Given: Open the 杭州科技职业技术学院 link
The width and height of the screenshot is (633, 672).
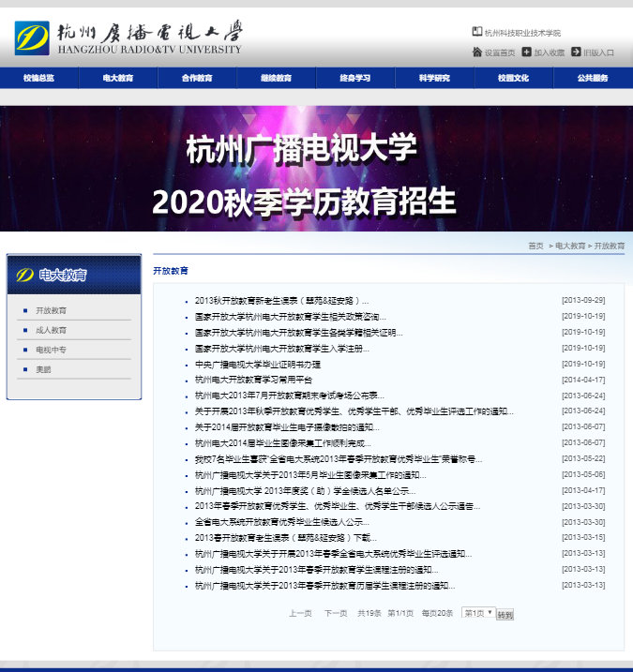Looking at the screenshot, I should 522,33.
